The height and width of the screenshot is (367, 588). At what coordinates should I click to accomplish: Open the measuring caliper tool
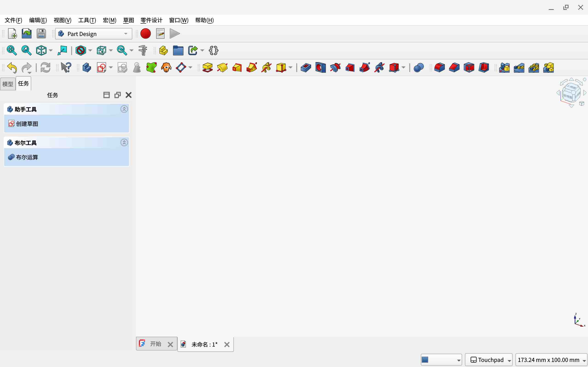pyautogui.click(x=143, y=50)
